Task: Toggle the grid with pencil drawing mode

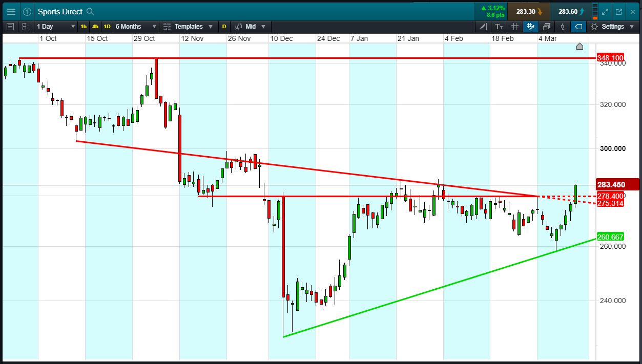Action: [530, 26]
